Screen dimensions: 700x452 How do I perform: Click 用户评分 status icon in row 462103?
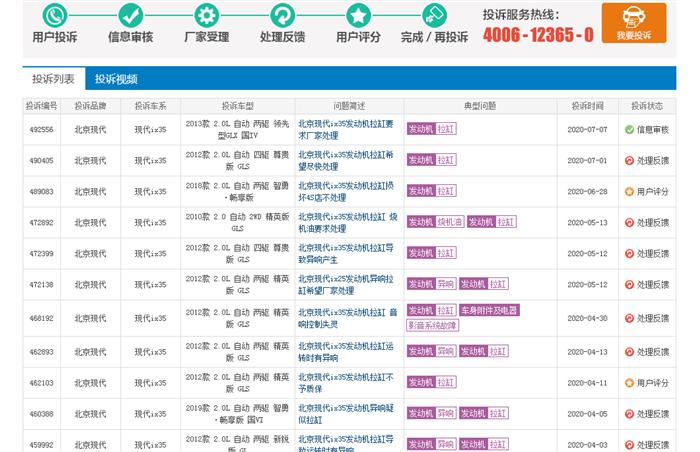click(629, 383)
